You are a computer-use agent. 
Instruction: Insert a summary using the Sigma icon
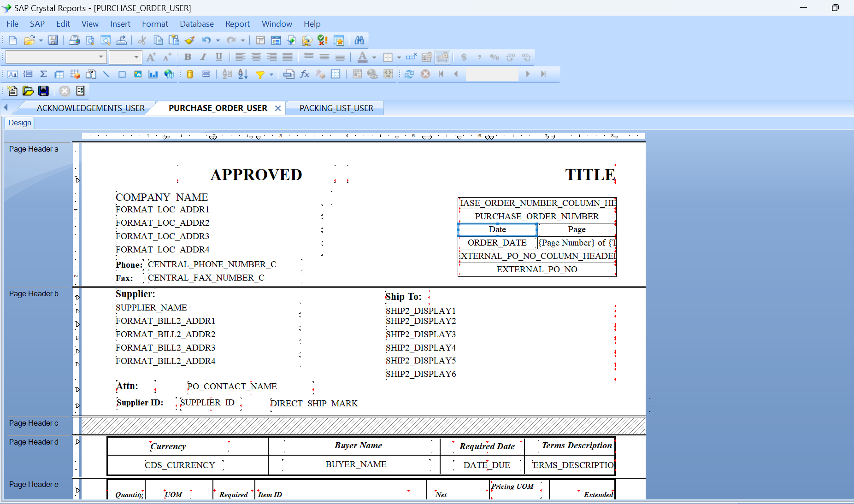(44, 74)
